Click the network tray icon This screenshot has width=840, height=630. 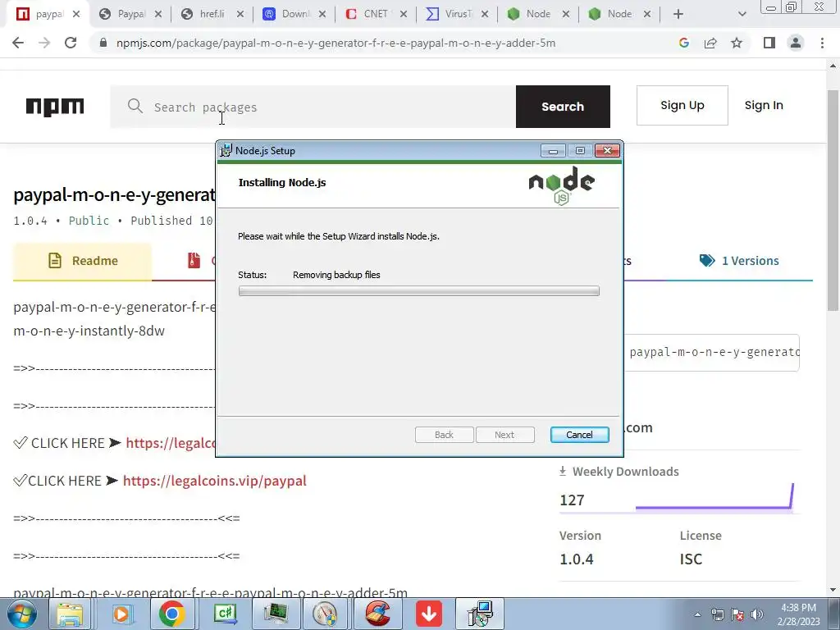[x=717, y=614]
